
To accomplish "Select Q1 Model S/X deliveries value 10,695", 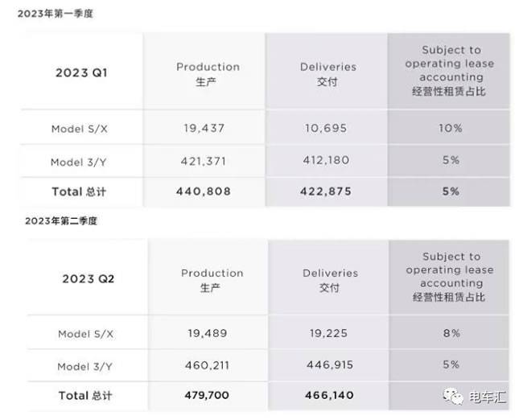I will click(x=328, y=128).
